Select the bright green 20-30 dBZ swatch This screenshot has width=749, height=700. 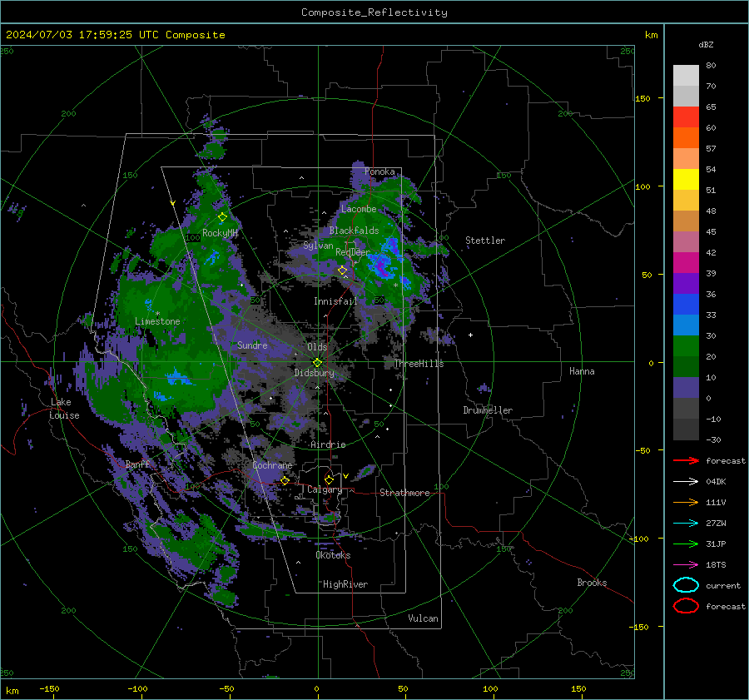[x=686, y=346]
